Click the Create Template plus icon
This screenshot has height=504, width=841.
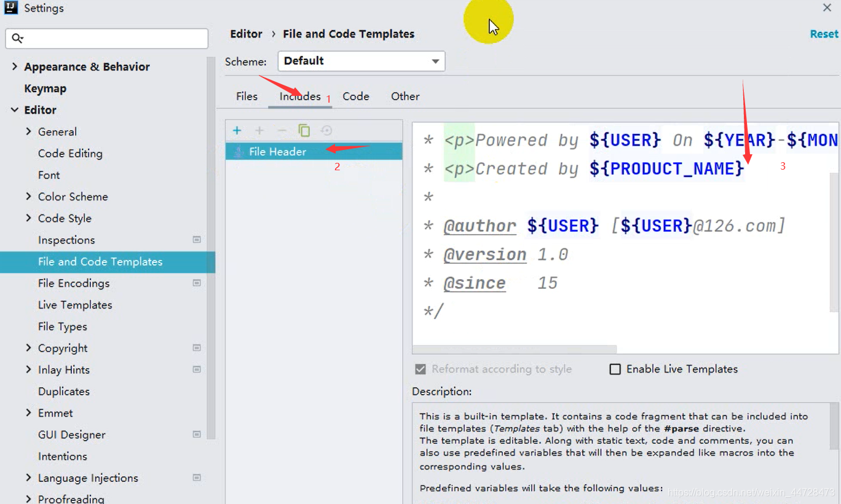237,130
